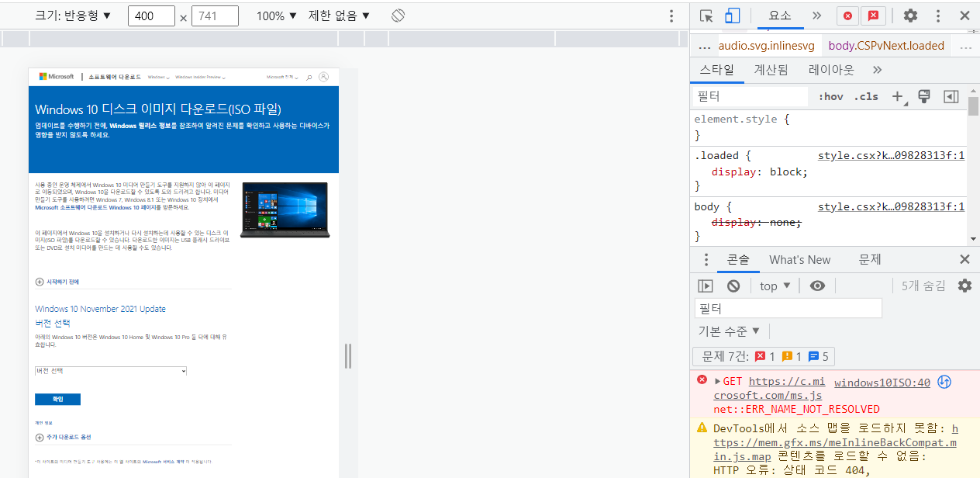980x478 pixels.
Task: Close the console drawer
Action: 964,259
